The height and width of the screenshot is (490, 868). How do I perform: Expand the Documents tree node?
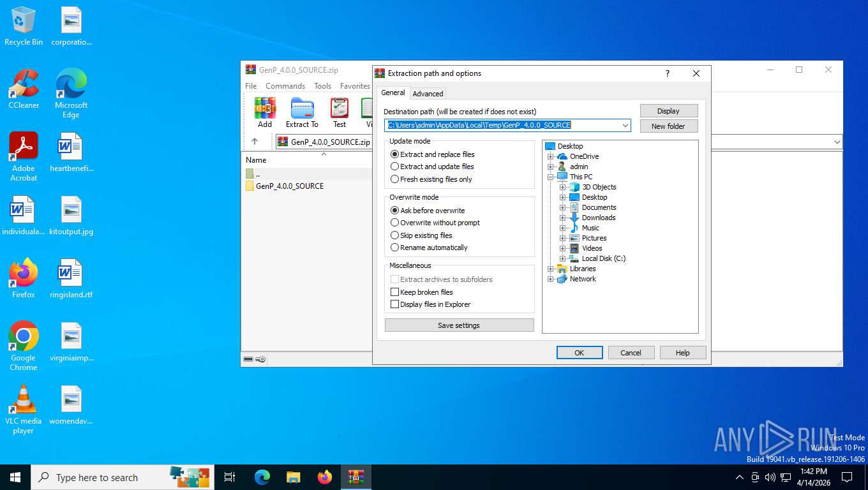[562, 207]
